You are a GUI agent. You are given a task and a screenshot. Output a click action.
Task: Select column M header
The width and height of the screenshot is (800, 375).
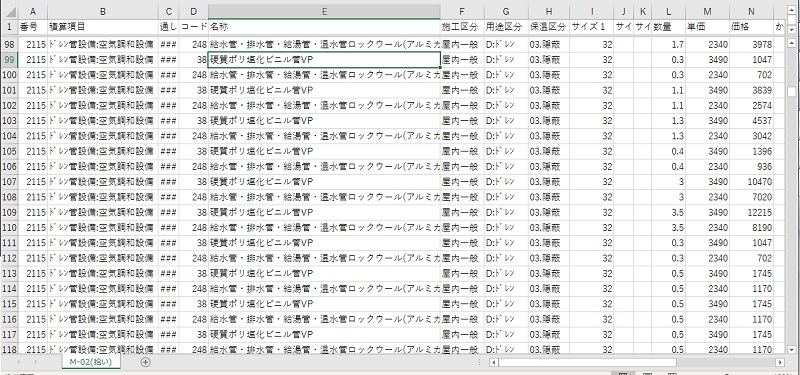(707, 12)
